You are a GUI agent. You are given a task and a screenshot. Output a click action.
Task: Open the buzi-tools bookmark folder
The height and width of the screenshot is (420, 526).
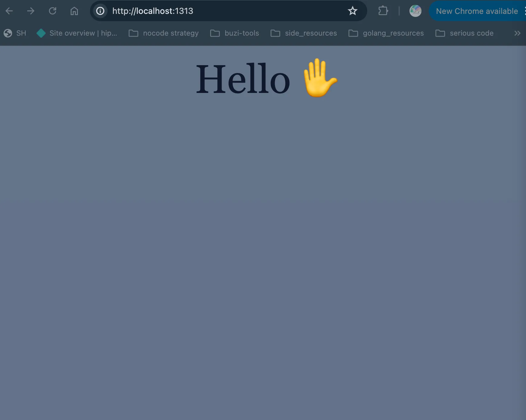(x=235, y=33)
